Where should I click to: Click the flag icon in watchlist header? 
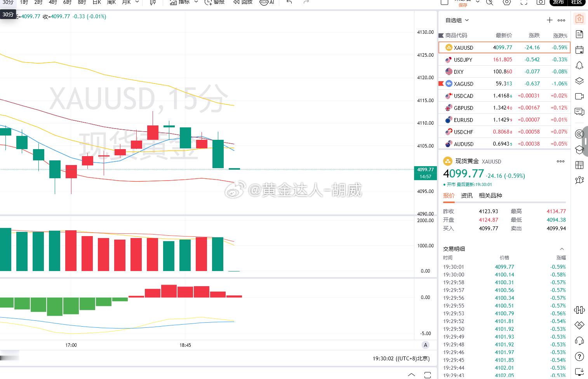tap(441, 35)
